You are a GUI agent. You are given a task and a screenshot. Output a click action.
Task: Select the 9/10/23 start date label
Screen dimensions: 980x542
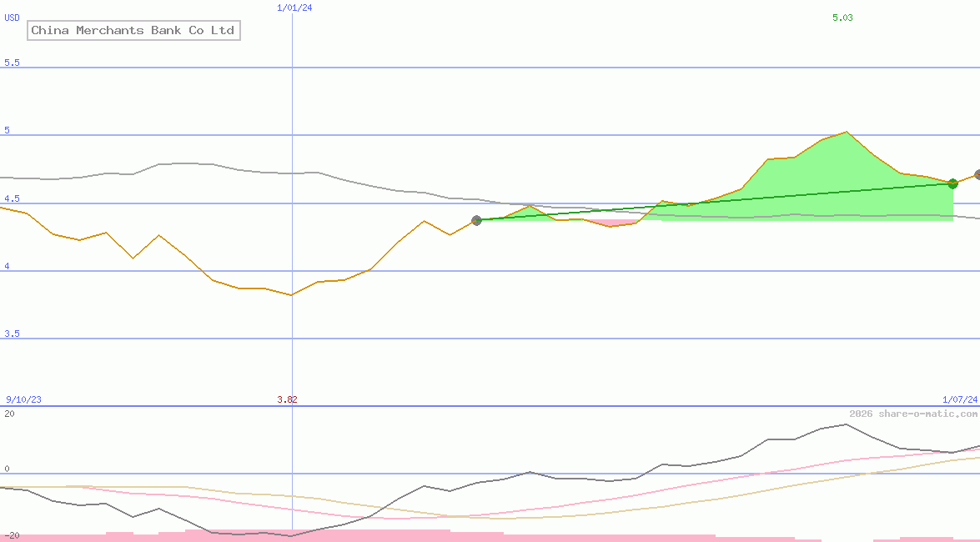(23, 399)
